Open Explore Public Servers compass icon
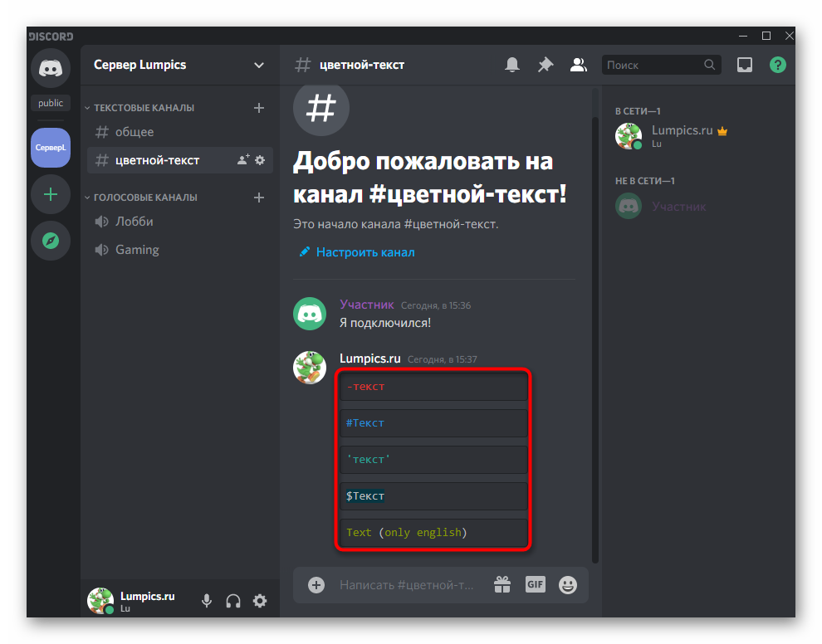 [51, 241]
